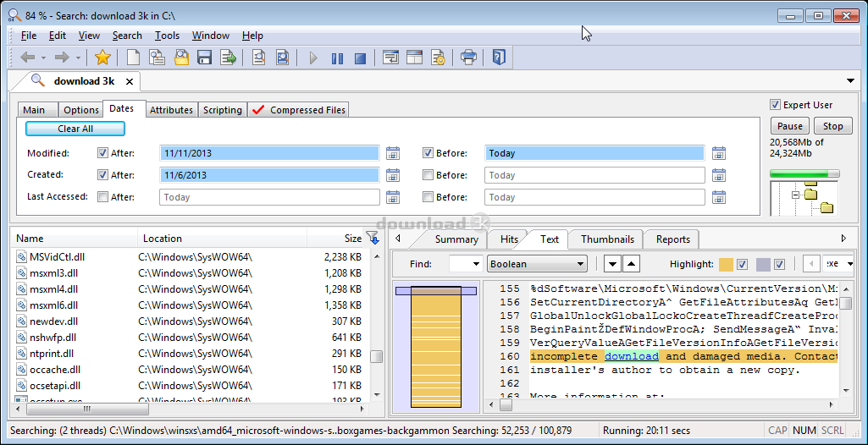
Task: Open calendar picker for Modified After date
Action: tap(392, 154)
